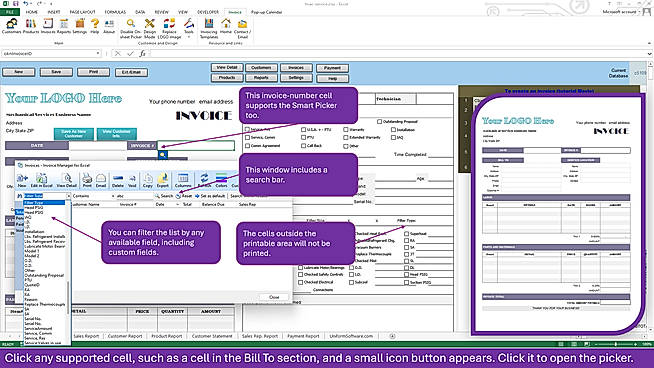Image resolution: width=654 pixels, height=368 pixels.
Task: Check the Outstanding Proposal checkbox
Action: 379,121
